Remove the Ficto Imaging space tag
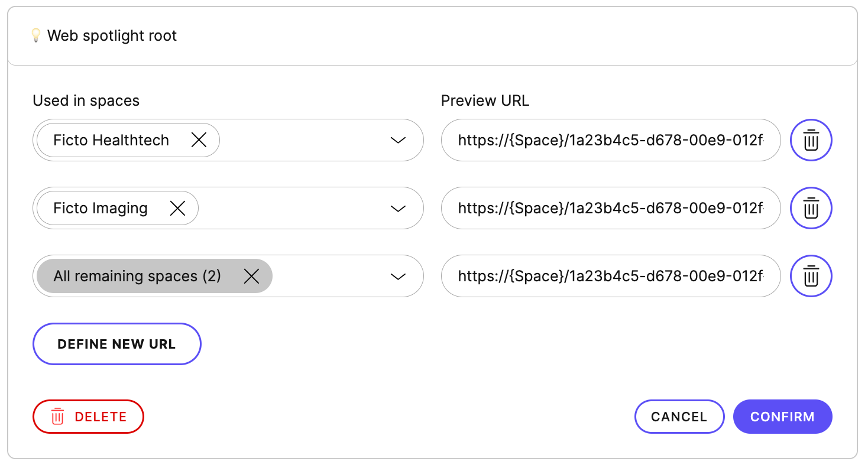Screen dimensions: 868x468 [178, 208]
